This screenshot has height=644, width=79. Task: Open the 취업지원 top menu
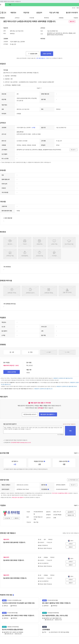[26, 13]
